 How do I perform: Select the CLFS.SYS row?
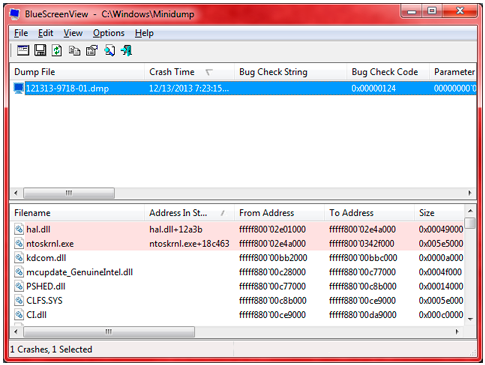click(237, 301)
